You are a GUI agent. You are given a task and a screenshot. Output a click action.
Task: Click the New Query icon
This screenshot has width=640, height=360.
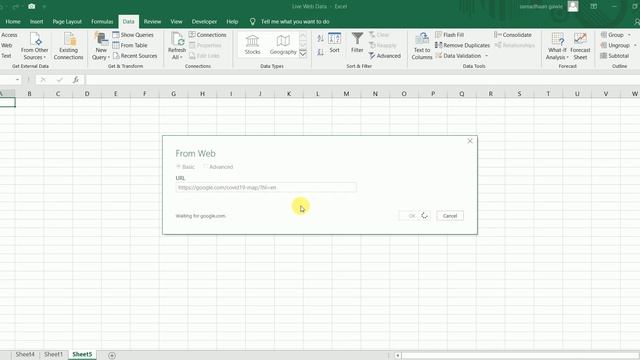[101, 39]
